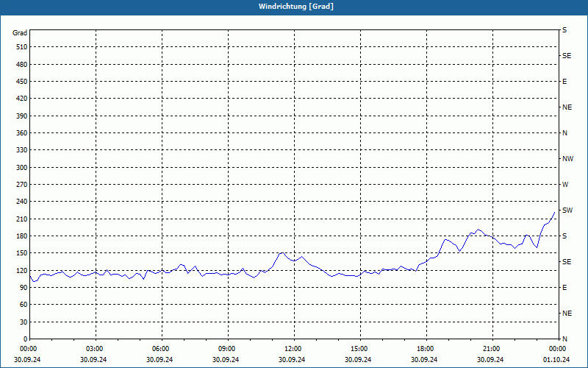588x368 pixels.
Task: Select the 210 y-axis value
Action: [x=22, y=219]
